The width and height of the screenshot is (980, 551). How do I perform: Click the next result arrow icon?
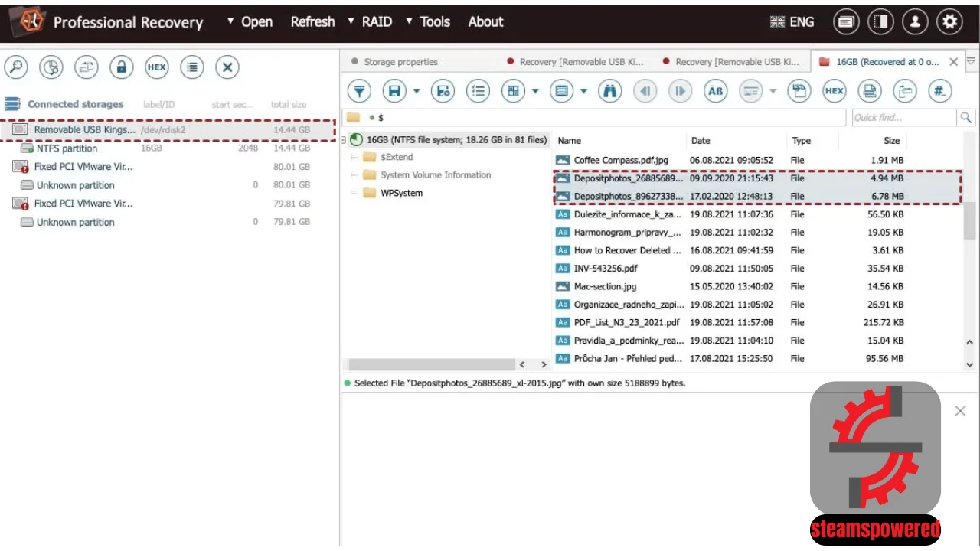pos(680,92)
